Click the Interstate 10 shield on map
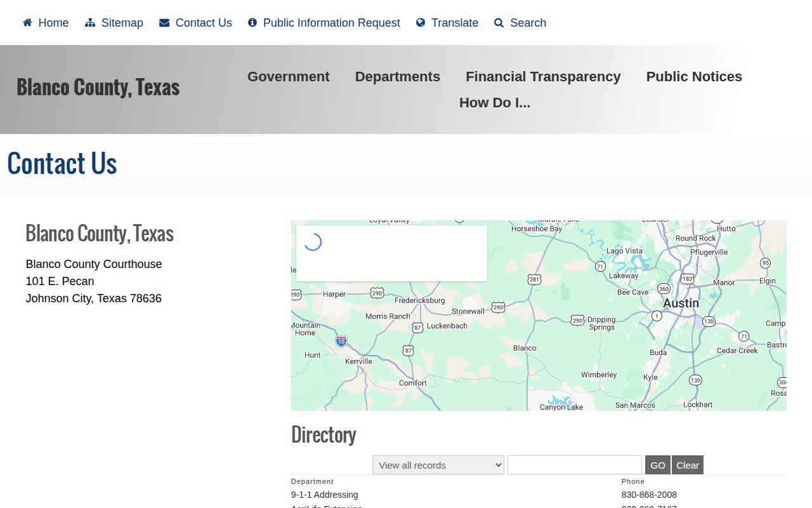This screenshot has height=508, width=812. tap(341, 341)
